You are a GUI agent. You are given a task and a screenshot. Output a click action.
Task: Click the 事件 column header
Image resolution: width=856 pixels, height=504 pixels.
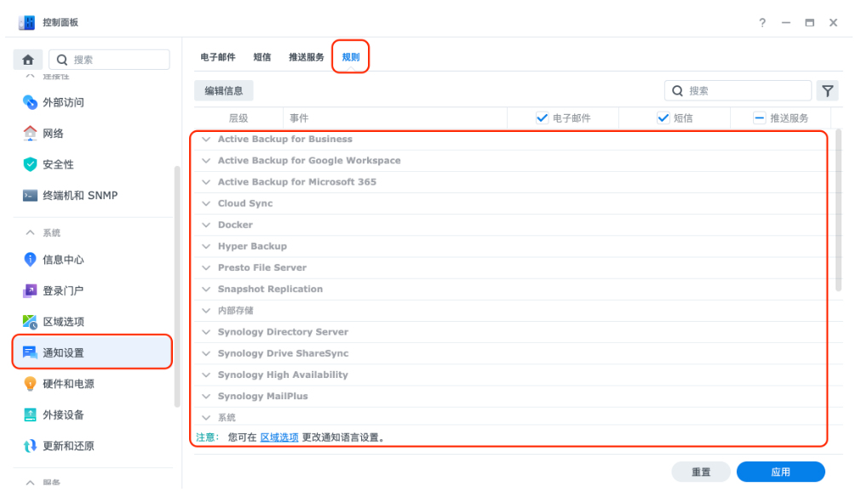coord(395,117)
